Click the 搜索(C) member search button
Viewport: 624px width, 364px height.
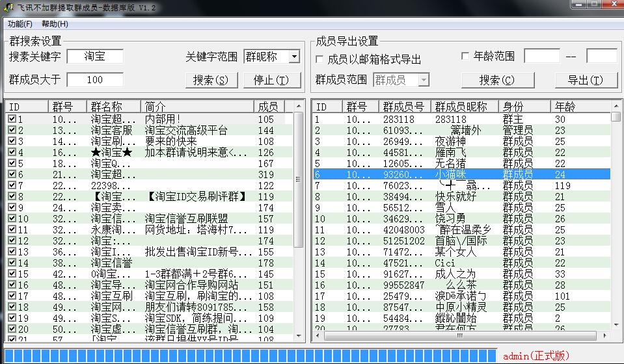click(496, 80)
